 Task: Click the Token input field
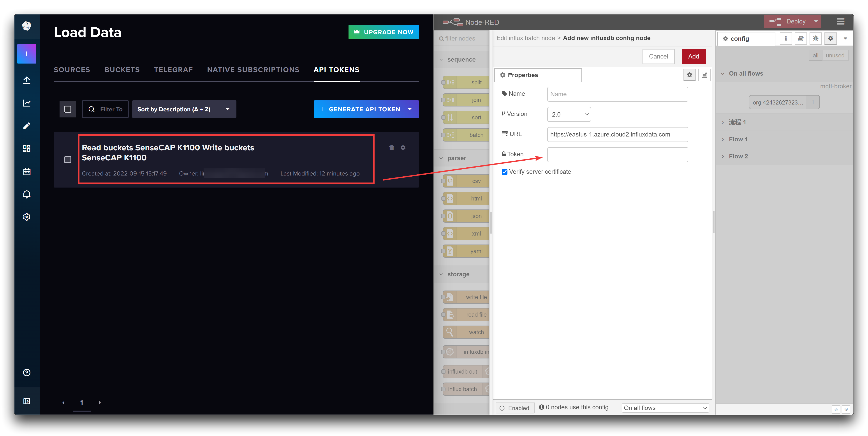[x=617, y=155]
